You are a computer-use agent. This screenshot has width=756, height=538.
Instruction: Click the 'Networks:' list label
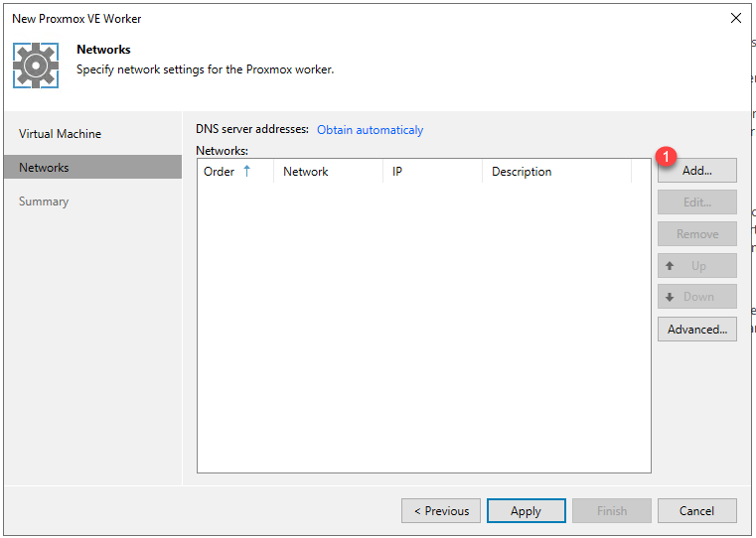(x=222, y=151)
